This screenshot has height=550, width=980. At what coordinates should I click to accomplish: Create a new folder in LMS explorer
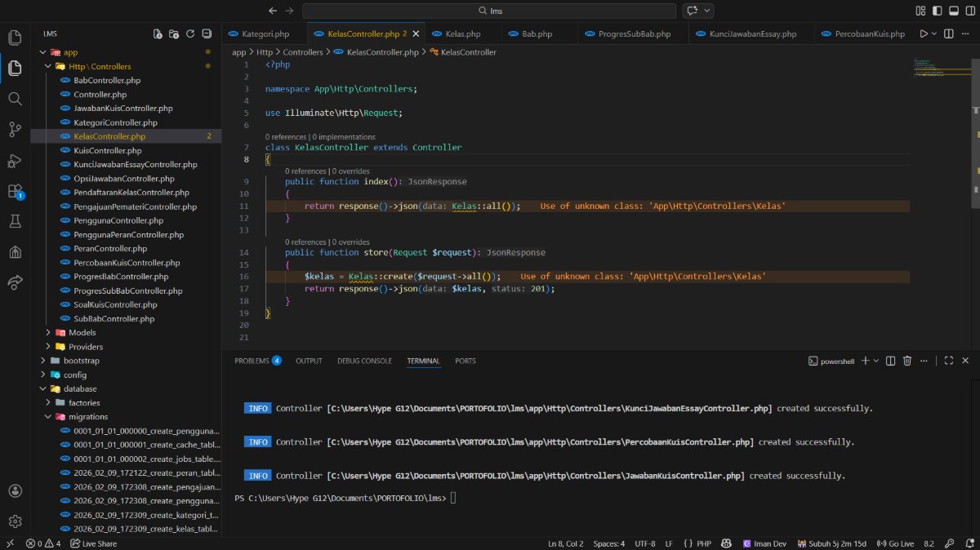pyautogui.click(x=174, y=34)
